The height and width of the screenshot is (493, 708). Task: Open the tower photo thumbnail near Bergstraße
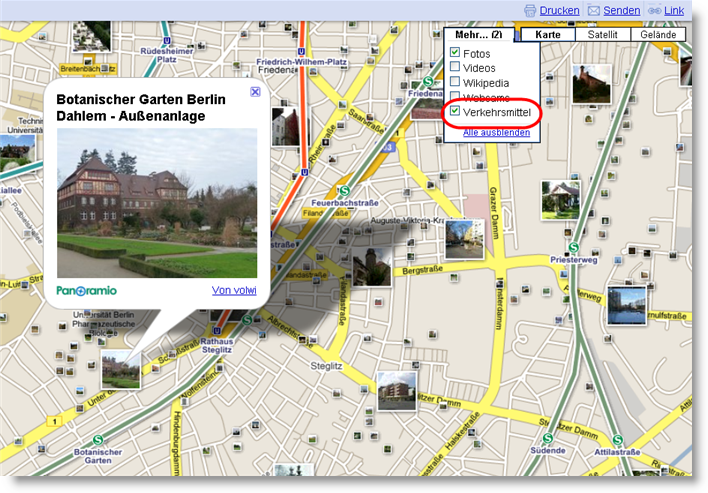click(372, 267)
